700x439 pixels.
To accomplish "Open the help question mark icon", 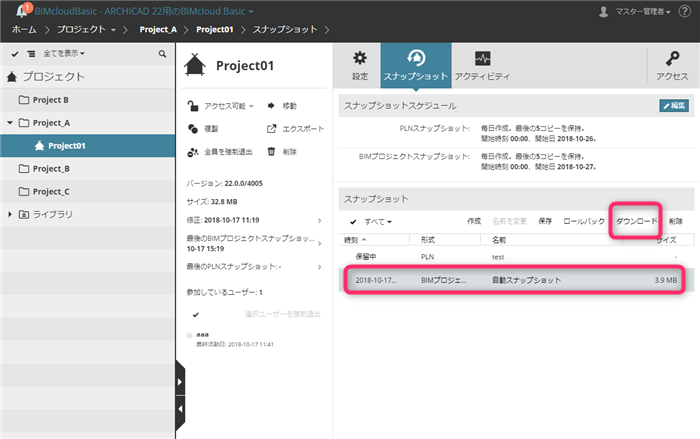I will pyautogui.click(x=684, y=11).
